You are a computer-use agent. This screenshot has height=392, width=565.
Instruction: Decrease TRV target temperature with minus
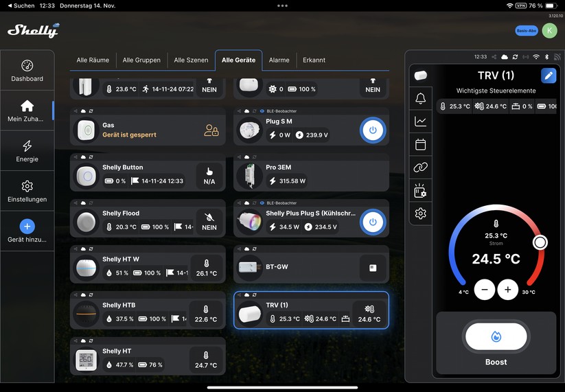point(485,289)
